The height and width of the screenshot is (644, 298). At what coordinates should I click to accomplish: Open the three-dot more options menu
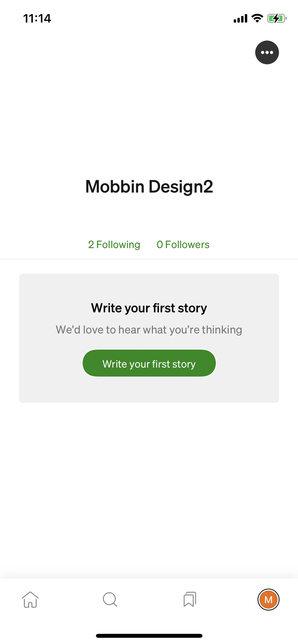pos(267,53)
